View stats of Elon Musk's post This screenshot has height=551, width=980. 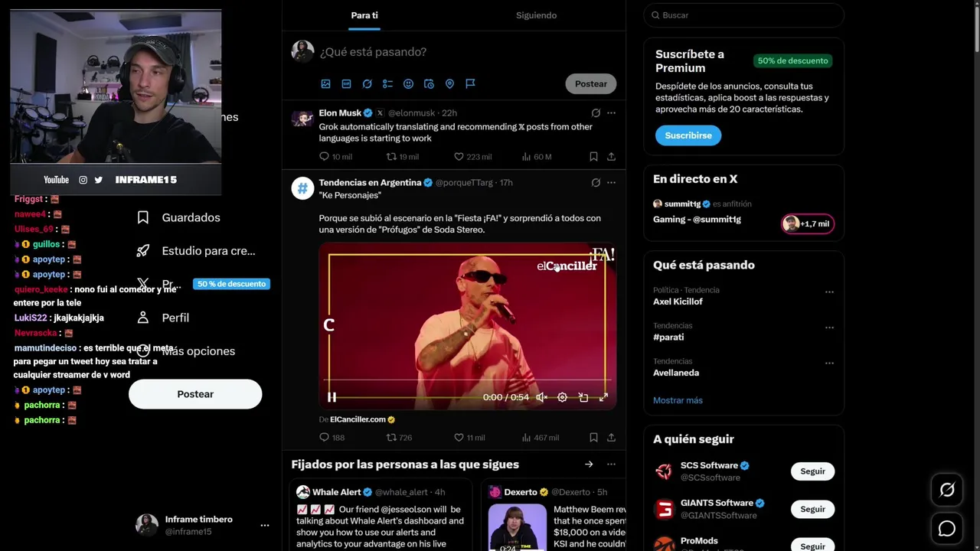(536, 156)
